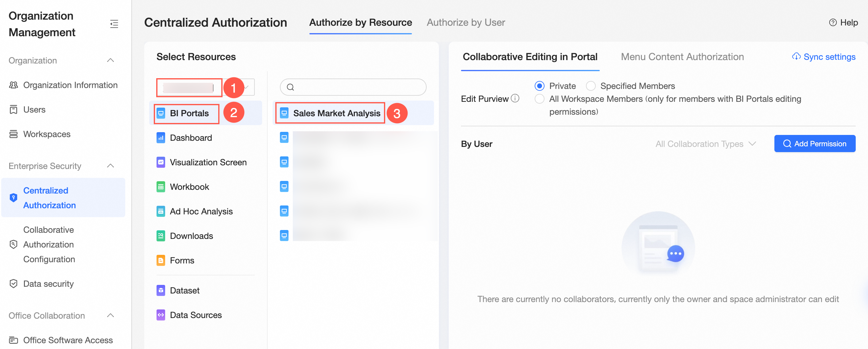This screenshot has width=868, height=349.
Task: Open Menu Content Authorization tab
Action: [682, 57]
